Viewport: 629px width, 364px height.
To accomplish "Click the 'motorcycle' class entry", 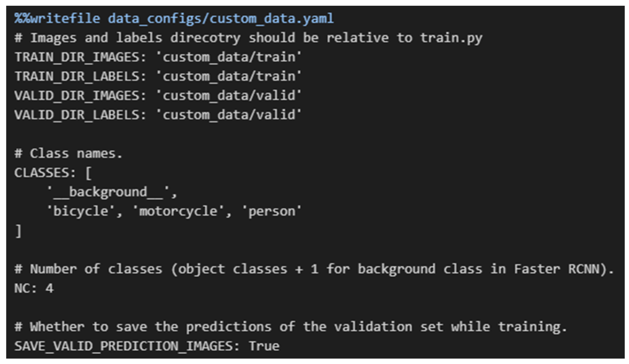I will [178, 211].
